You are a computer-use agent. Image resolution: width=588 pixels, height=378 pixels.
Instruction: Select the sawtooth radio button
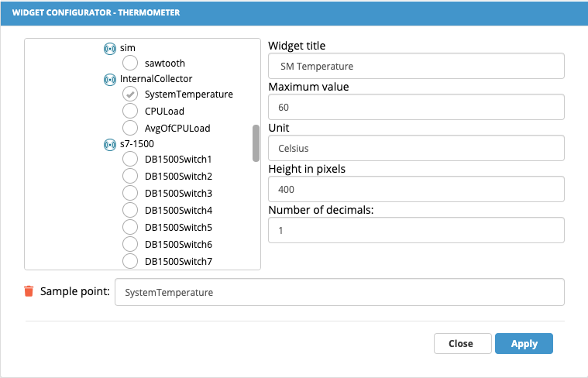tap(130, 63)
